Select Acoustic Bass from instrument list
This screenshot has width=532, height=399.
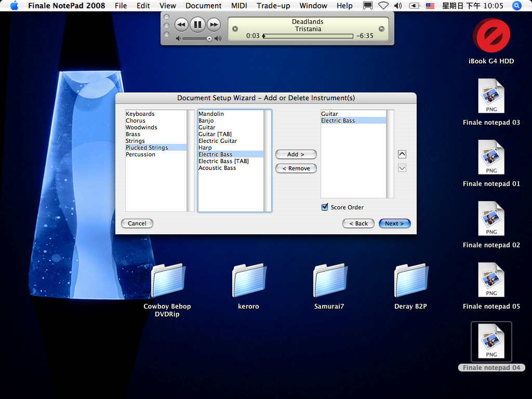[x=217, y=168]
